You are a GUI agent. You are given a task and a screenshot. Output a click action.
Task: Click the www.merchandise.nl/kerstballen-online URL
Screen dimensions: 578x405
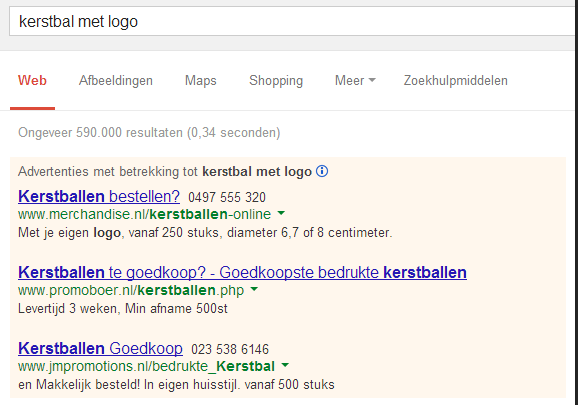(x=144, y=214)
